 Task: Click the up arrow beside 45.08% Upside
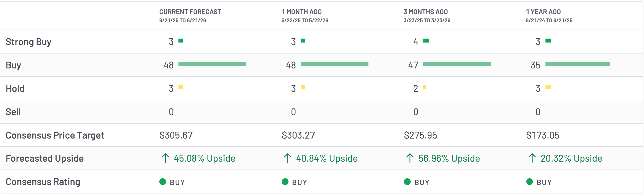point(165,158)
